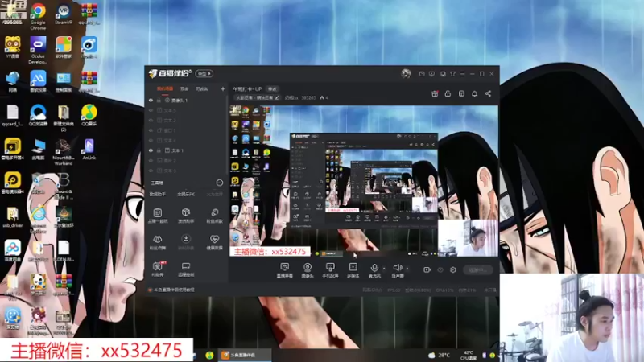The height and width of the screenshot is (362, 644).
Task: Open the gear settings icon in bottom bar
Action: click(453, 269)
